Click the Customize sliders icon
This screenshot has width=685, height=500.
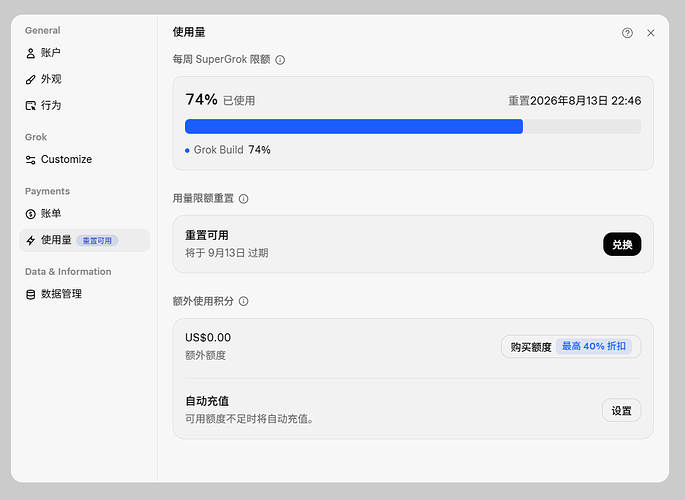(x=31, y=160)
